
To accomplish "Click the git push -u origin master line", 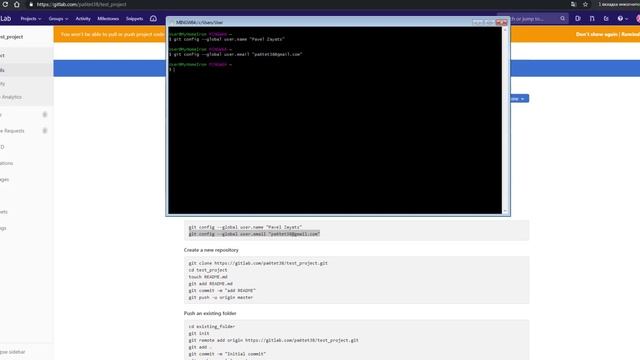I will (220, 298).
